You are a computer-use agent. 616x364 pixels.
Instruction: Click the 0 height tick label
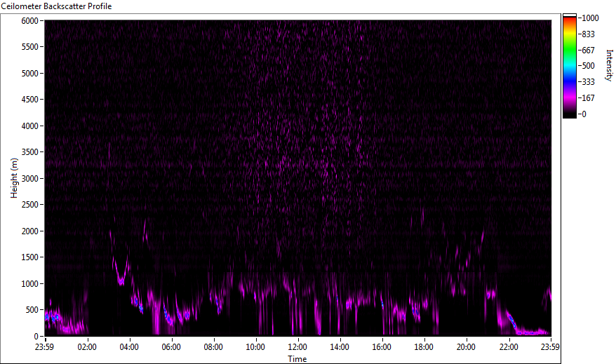tap(36, 337)
